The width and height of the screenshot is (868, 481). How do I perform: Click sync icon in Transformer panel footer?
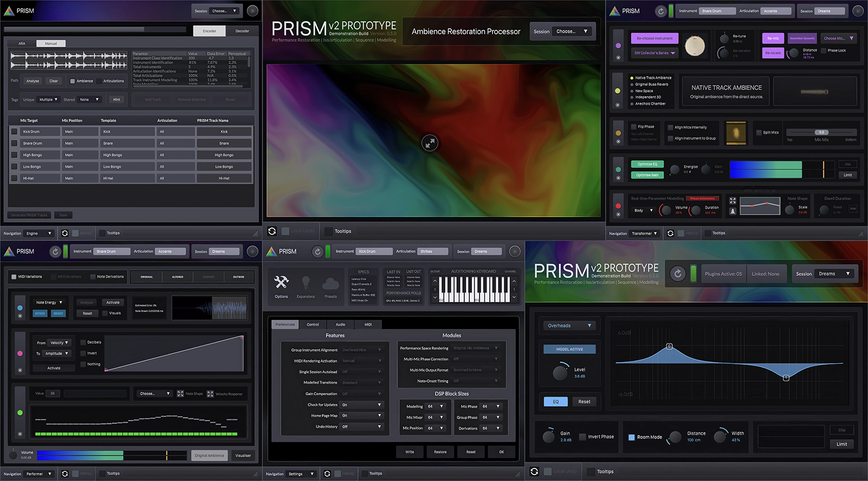coord(670,233)
